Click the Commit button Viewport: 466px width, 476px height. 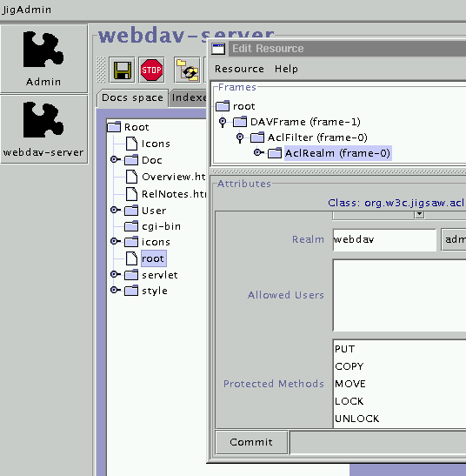click(251, 442)
